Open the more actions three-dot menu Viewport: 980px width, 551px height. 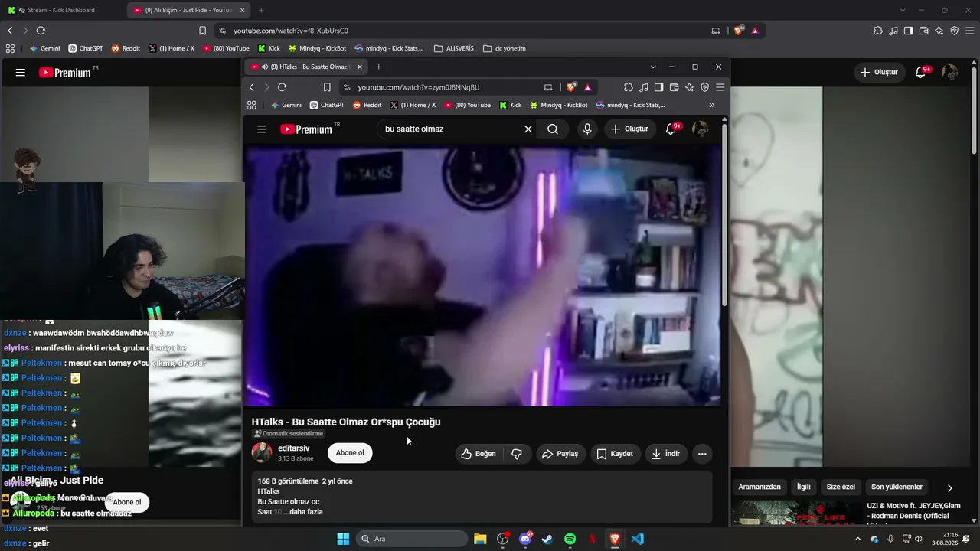(702, 454)
